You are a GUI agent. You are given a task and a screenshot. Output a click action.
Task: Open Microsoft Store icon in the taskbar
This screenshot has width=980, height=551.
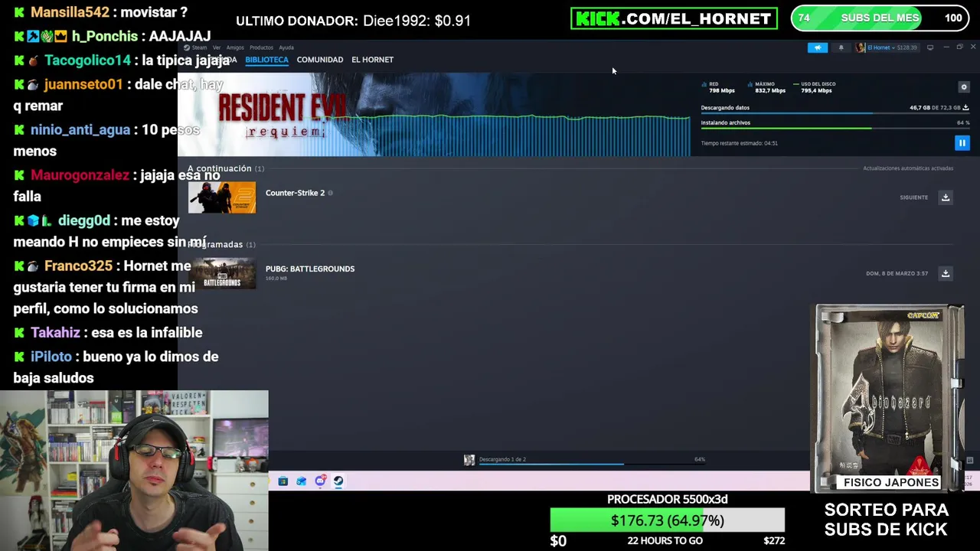(283, 481)
